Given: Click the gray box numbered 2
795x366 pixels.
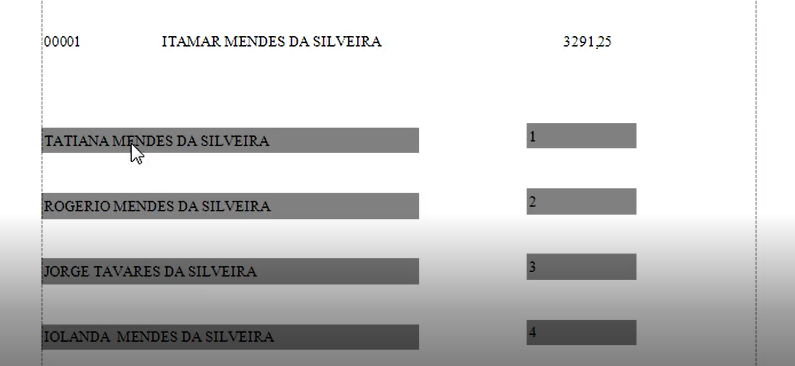Looking at the screenshot, I should tap(582, 201).
